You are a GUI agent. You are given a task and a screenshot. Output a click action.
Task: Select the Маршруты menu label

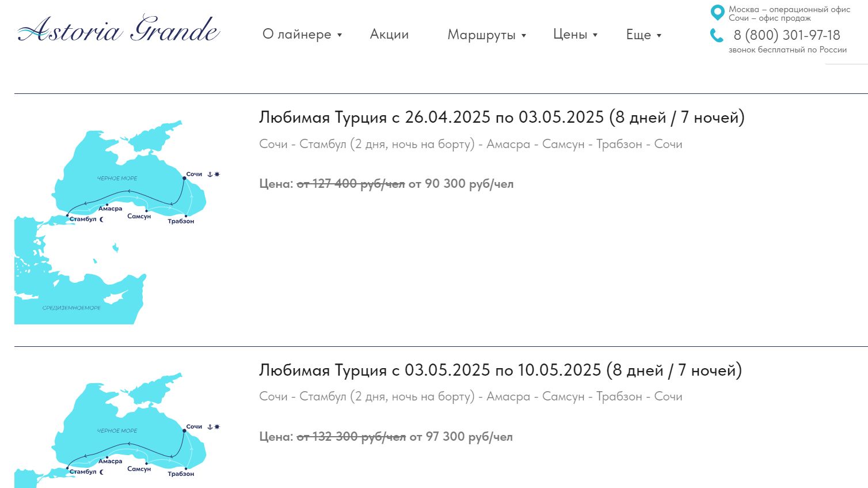pos(481,35)
